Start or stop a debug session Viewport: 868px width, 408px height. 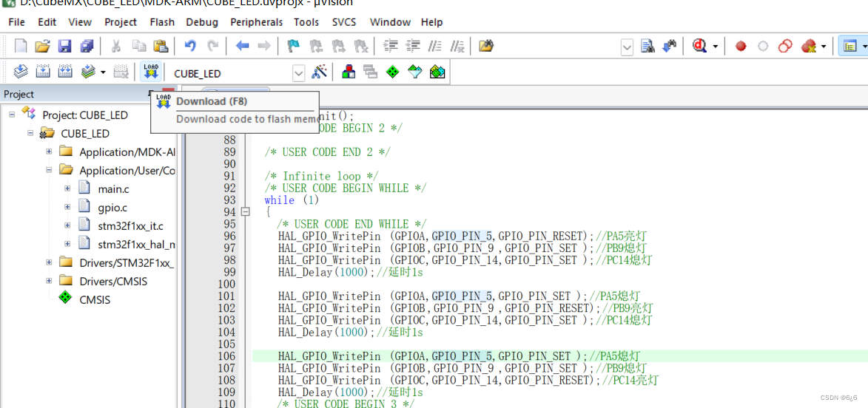pos(700,47)
